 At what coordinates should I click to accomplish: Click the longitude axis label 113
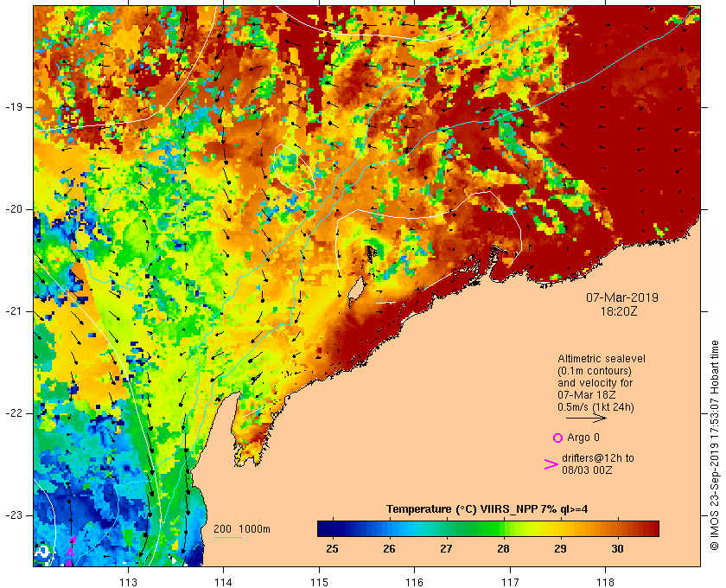128,582
